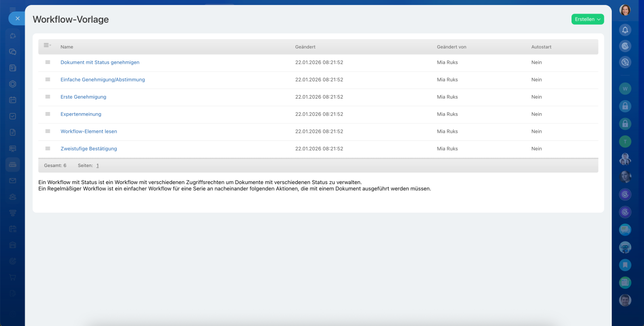Viewport: 644px width, 326px height.
Task: Expand the Erstellen dropdown button
Action: [x=587, y=19]
